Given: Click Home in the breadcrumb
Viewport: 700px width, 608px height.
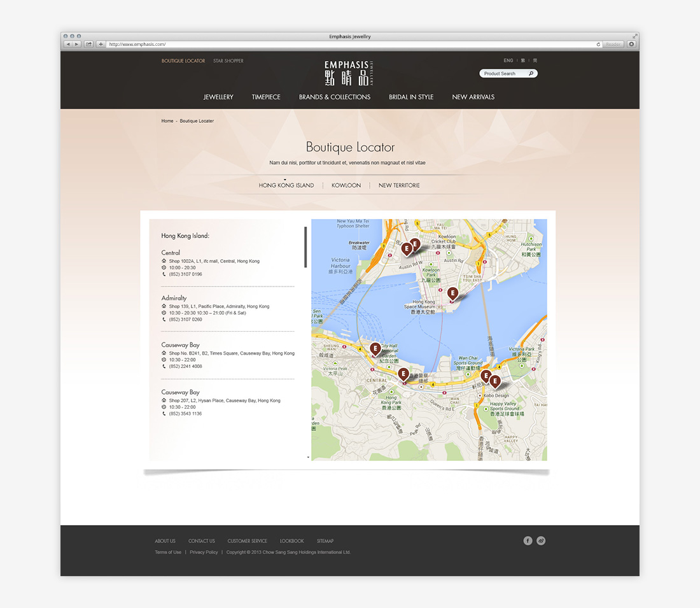Looking at the screenshot, I should click(x=167, y=121).
